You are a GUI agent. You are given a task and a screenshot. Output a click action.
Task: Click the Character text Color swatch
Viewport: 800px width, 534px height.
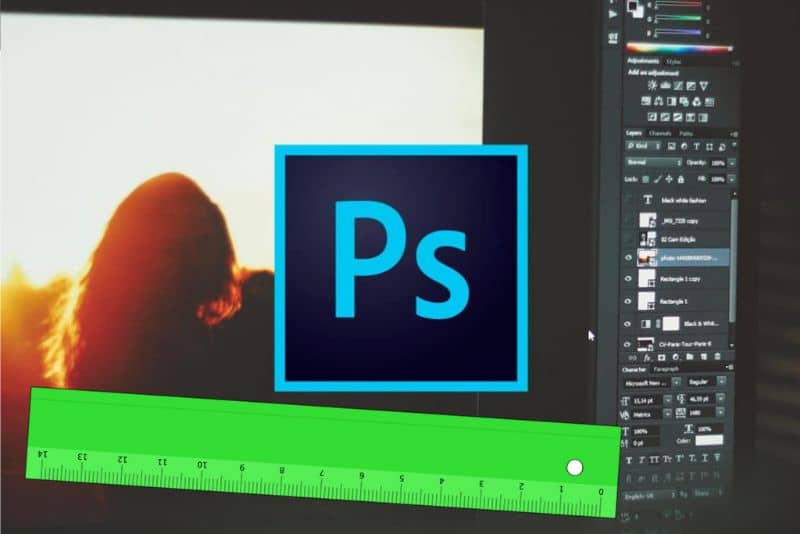click(x=709, y=441)
